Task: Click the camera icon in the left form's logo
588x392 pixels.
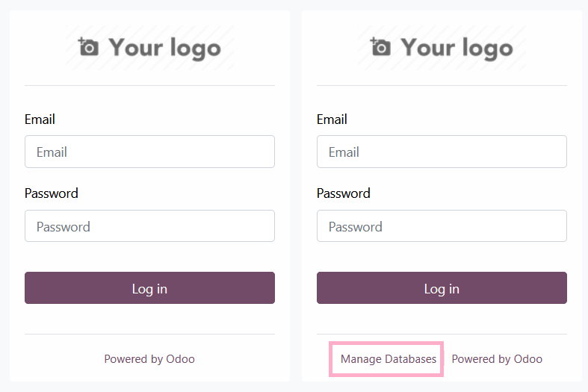Action: 88,47
